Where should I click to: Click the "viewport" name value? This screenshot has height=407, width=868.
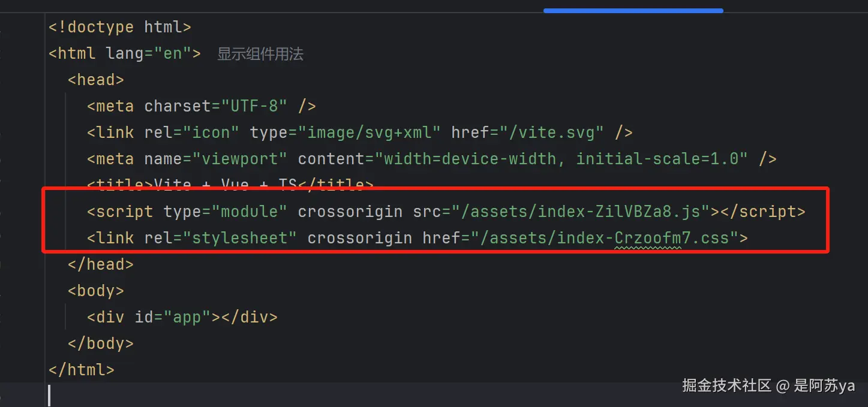tap(240, 159)
